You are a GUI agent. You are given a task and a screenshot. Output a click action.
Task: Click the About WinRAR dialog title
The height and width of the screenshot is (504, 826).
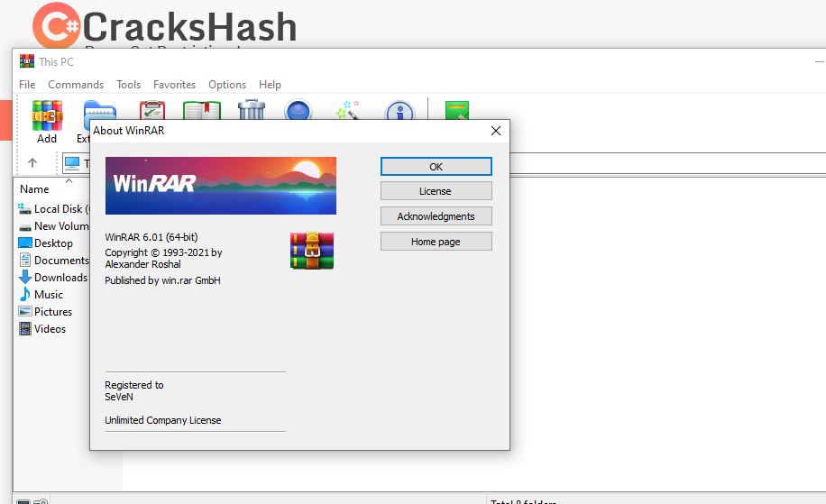pos(129,131)
